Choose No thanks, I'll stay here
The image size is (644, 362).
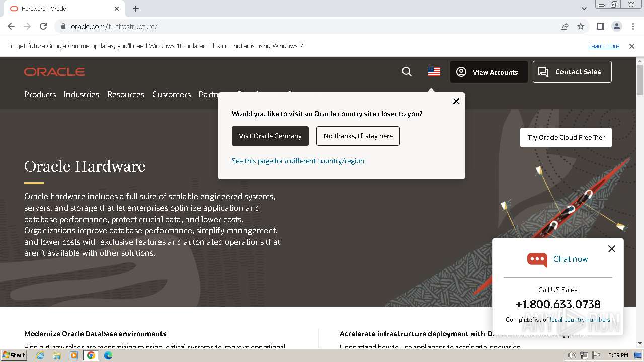coord(358,136)
